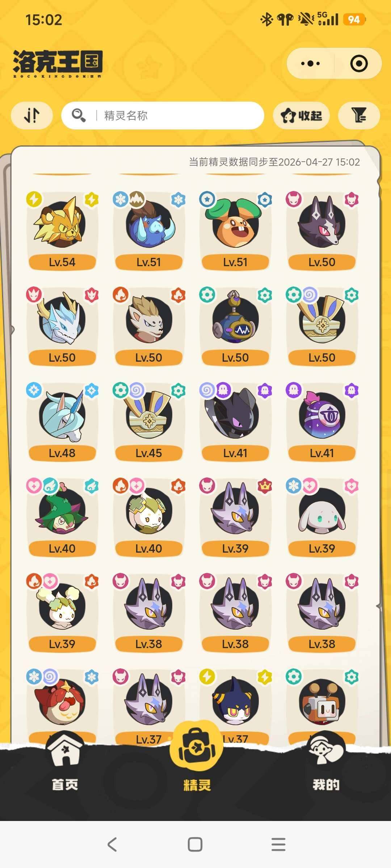
Task: Tap Android recent apps menu button
Action: point(278,844)
